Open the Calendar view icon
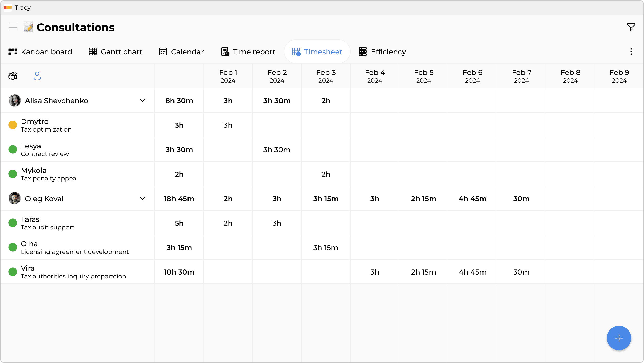The width and height of the screenshot is (644, 363). click(163, 51)
